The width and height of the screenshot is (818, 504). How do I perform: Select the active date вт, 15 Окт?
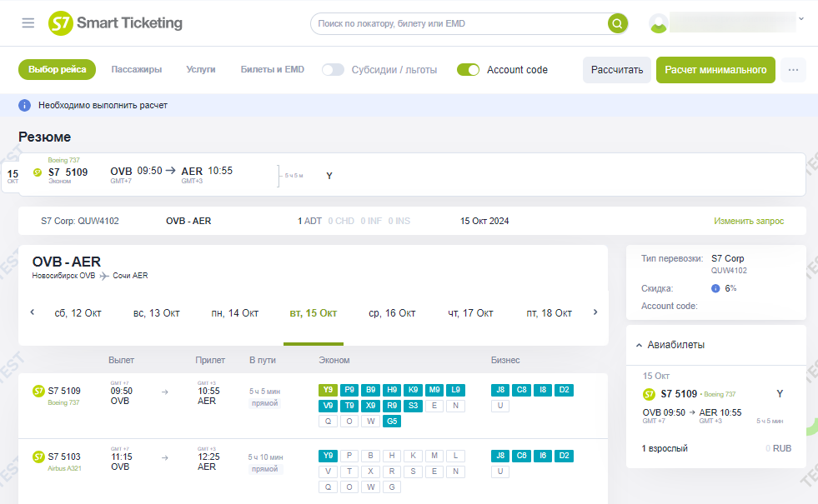pos(314,313)
